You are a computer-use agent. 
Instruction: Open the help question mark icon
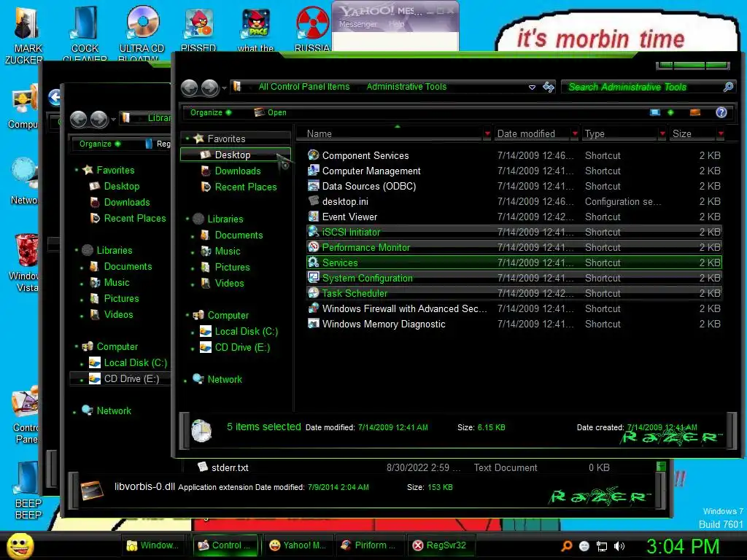tap(721, 112)
